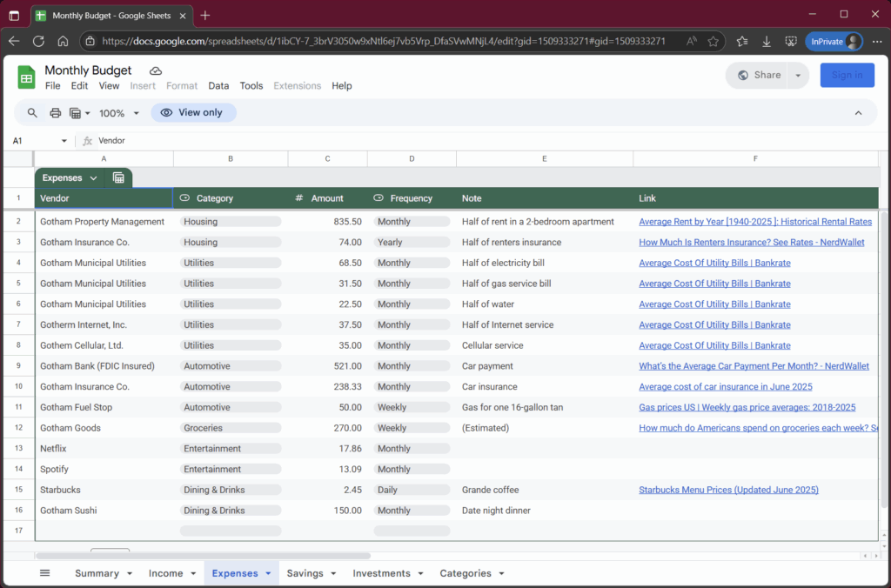This screenshot has height=588, width=891.
Task: Open the filter views dropdown arrow
Action: tap(88, 113)
